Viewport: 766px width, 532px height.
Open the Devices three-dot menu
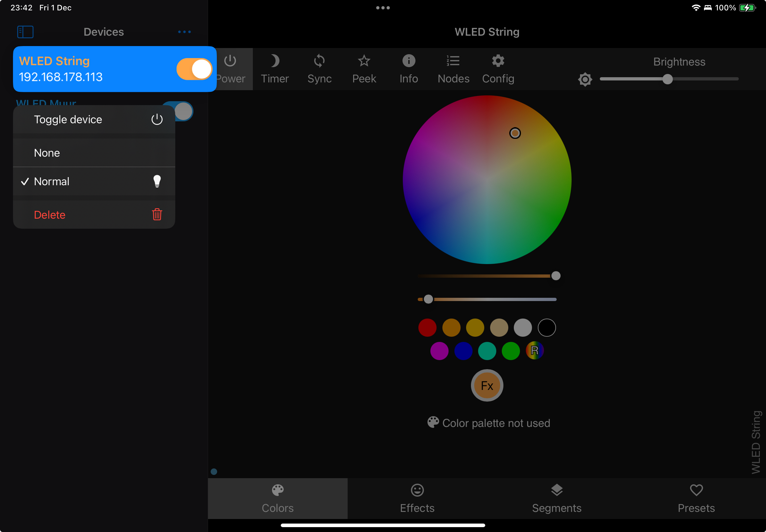point(184,32)
